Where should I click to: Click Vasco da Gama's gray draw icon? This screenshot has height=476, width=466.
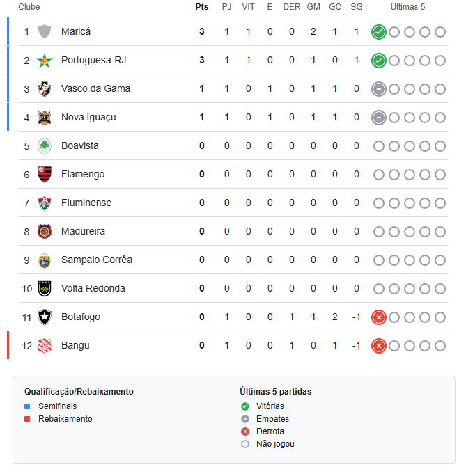378,89
